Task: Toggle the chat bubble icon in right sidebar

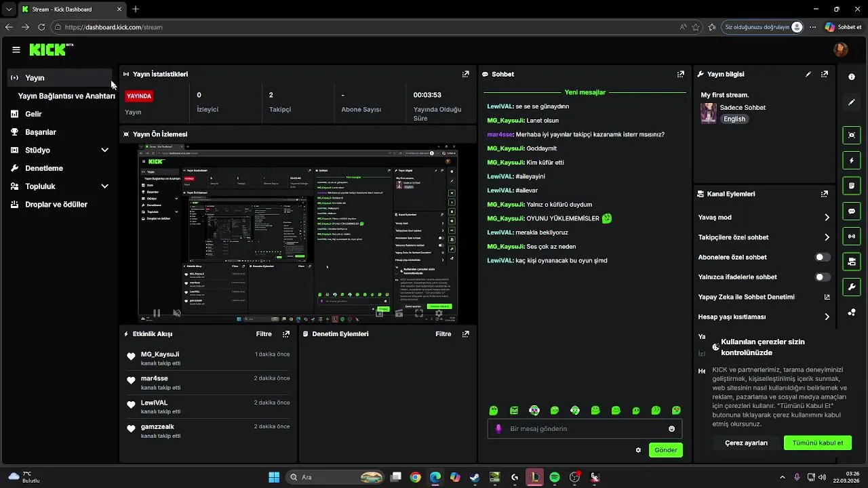Action: (x=852, y=211)
